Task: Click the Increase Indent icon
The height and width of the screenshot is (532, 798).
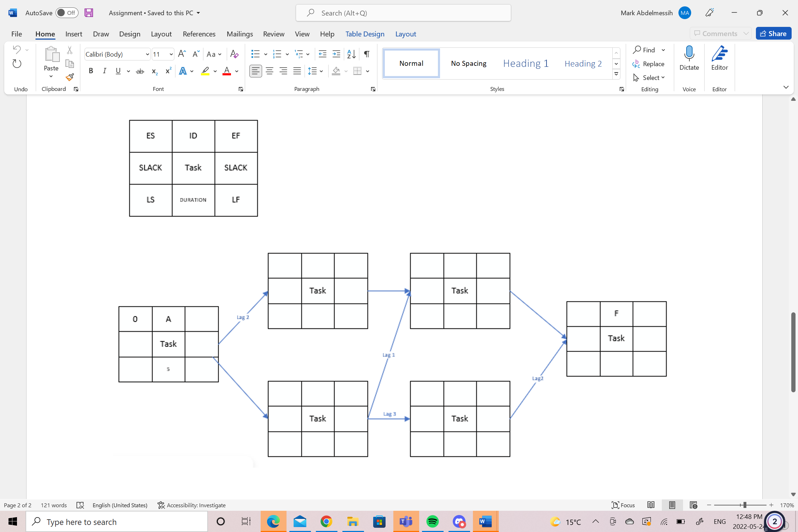Action: pos(336,54)
